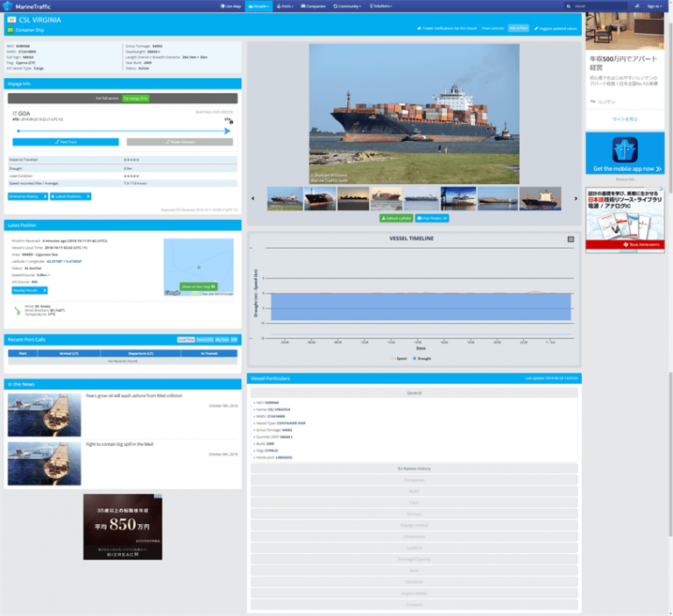
Task: Click the blue arrow at voyage line end
Action: (227, 131)
